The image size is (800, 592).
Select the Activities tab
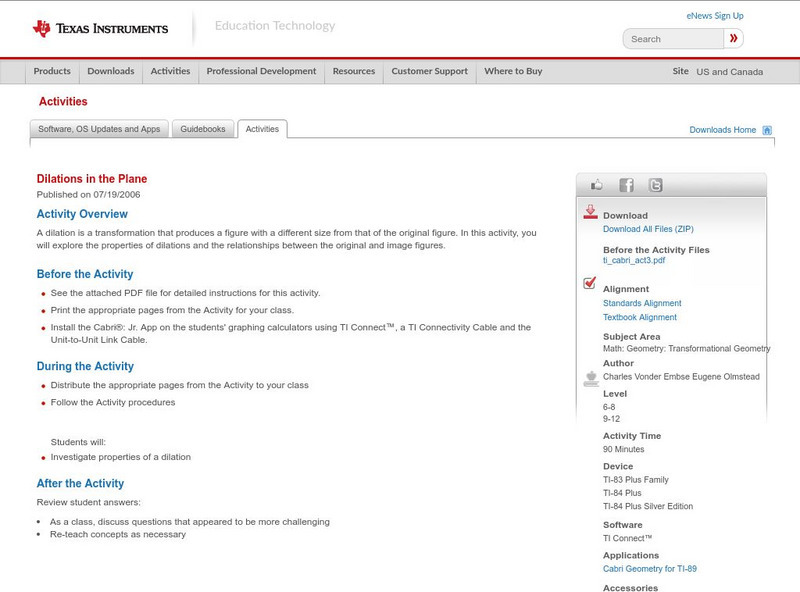coord(262,129)
